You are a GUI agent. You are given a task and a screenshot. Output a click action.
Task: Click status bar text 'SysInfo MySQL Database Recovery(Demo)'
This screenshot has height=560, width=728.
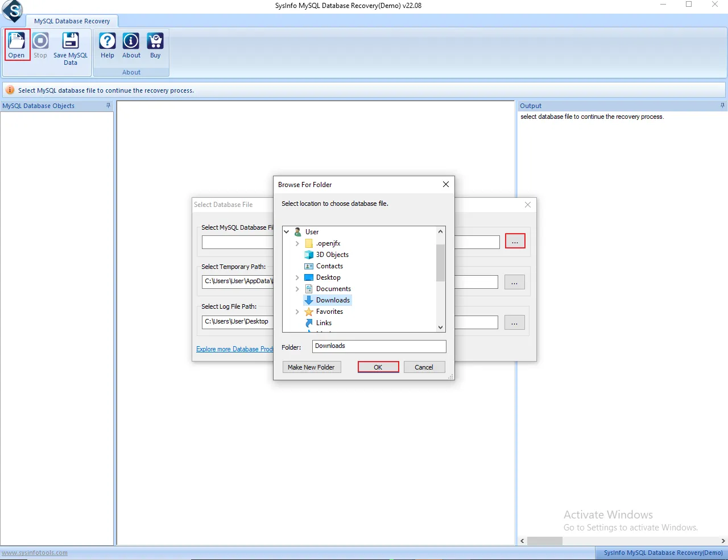[x=663, y=553]
